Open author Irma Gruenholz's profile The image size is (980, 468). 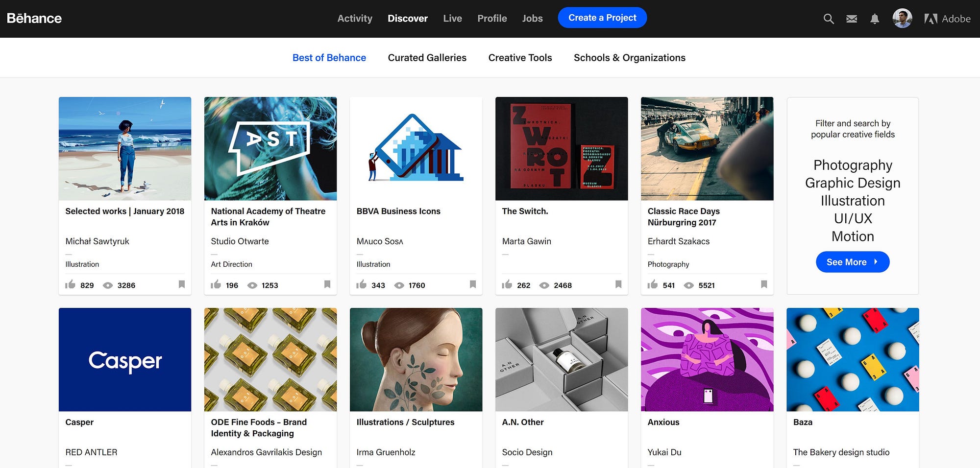coord(386,452)
